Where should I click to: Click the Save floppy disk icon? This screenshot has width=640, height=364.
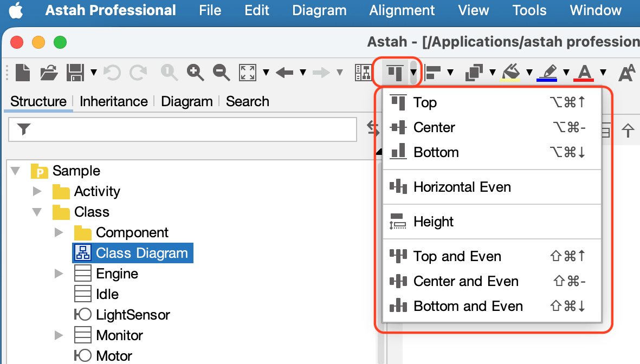pos(75,73)
